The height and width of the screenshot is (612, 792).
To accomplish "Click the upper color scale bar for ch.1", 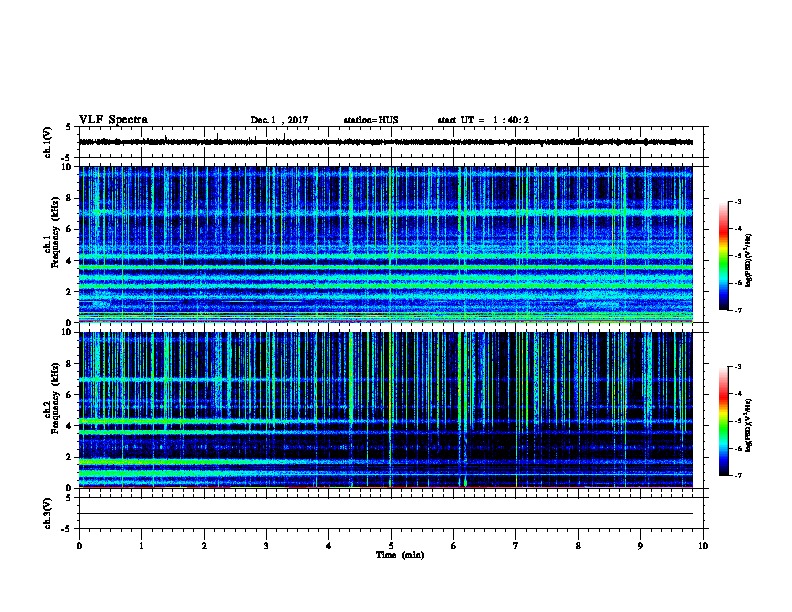I will point(723,256).
